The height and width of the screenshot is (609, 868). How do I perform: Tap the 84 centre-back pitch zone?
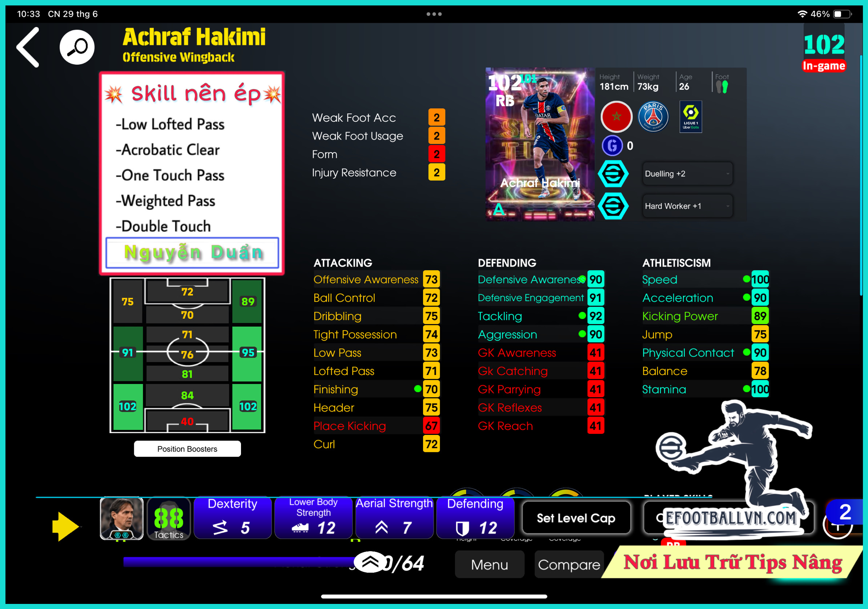187,395
